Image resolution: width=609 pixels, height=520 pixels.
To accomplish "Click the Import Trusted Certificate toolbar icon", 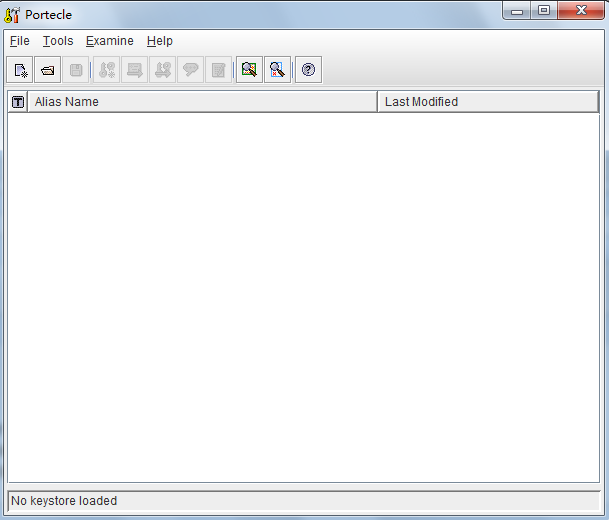I will pos(134,70).
